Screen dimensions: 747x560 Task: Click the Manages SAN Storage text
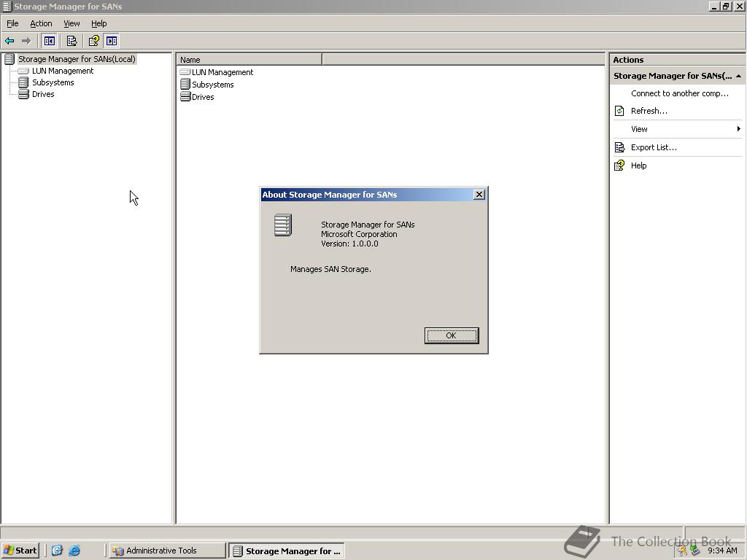pyautogui.click(x=330, y=270)
